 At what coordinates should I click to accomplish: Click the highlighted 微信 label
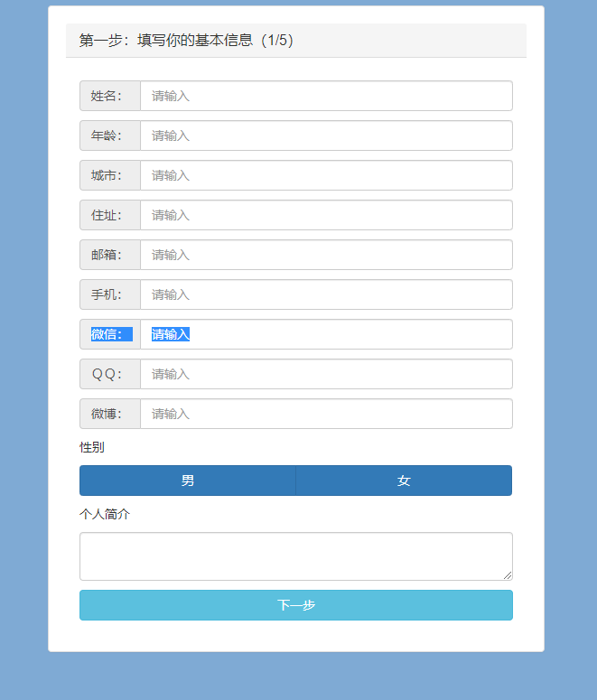pyautogui.click(x=110, y=334)
